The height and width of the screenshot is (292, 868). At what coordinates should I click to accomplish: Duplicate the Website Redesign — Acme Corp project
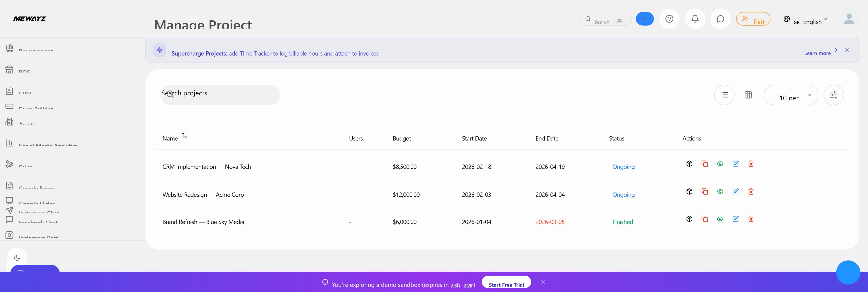705,191
